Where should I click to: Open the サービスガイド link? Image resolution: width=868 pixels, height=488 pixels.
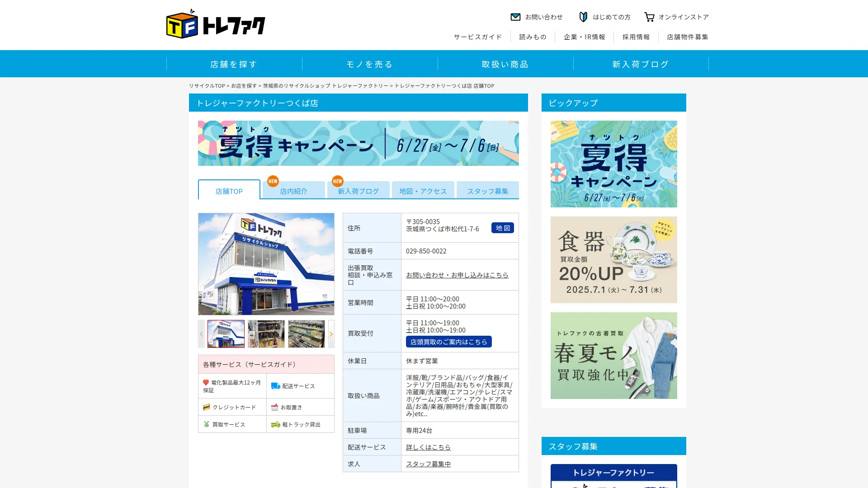click(478, 37)
